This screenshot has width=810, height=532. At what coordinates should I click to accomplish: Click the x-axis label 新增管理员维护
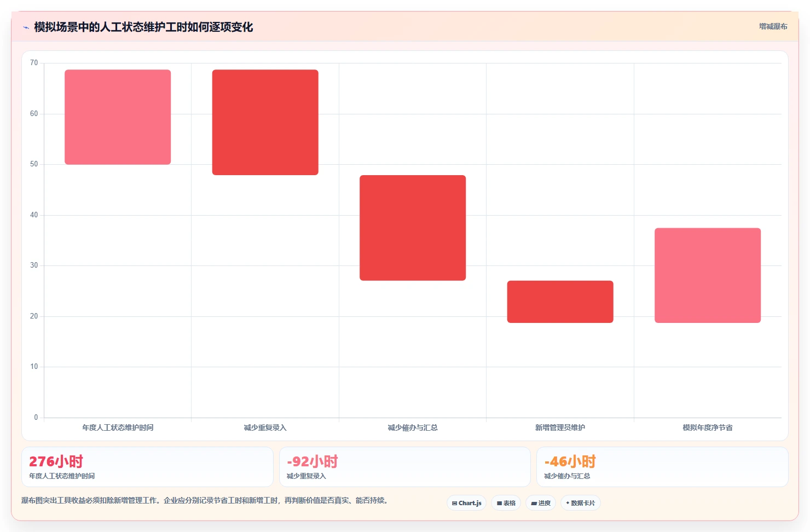(x=560, y=427)
